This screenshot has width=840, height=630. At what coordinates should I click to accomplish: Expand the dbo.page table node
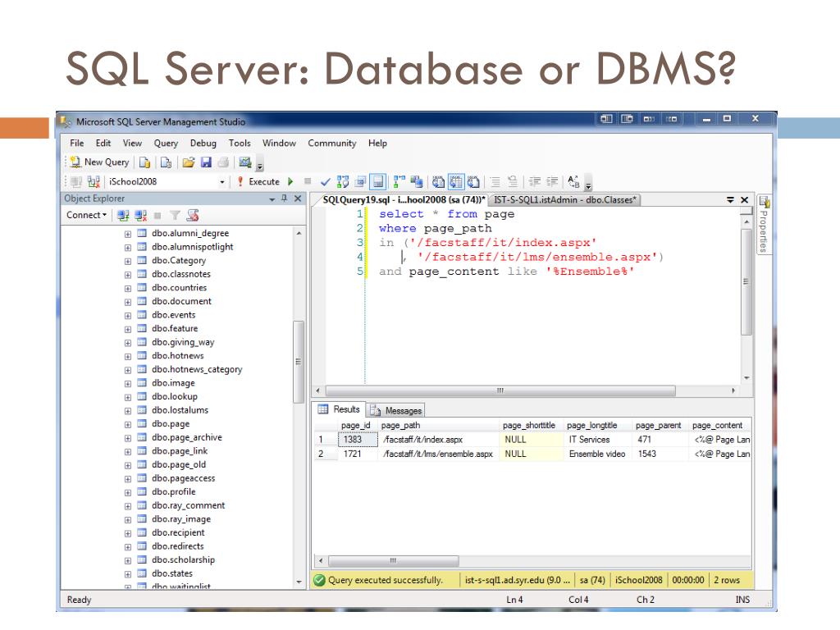coord(127,425)
